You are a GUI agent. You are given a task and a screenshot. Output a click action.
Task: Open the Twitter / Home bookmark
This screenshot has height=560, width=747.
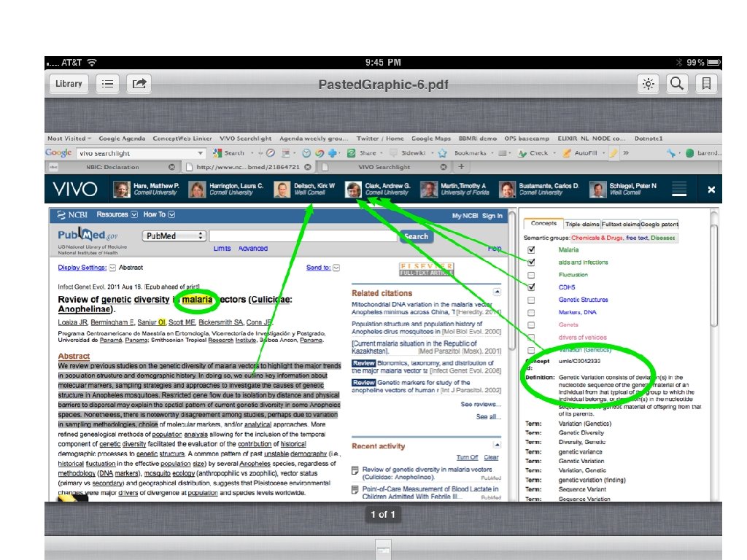pos(379,138)
